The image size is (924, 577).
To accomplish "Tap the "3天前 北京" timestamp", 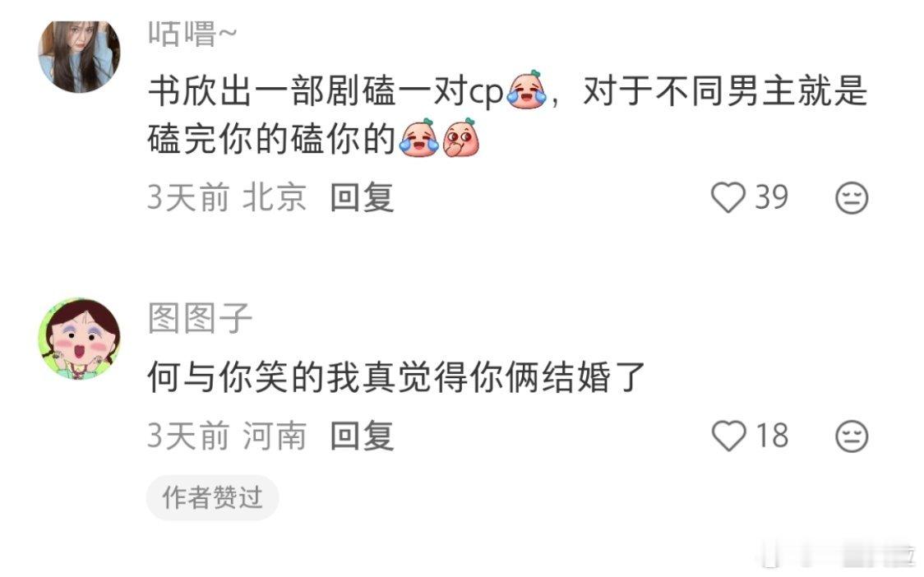I will pos(227,196).
